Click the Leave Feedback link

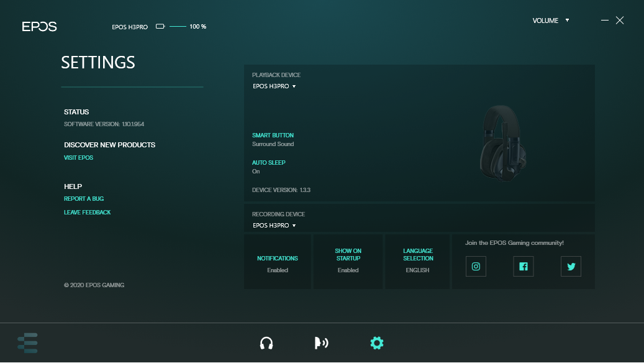87,212
